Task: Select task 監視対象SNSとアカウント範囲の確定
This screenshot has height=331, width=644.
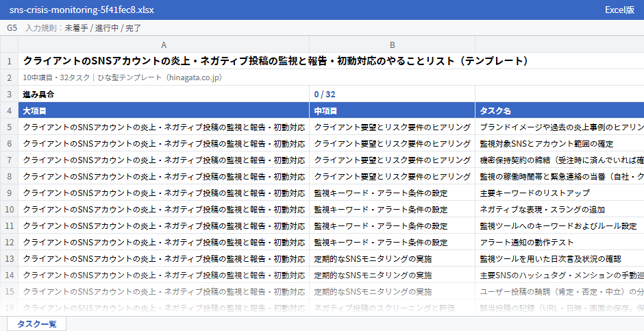Action: click(x=560, y=144)
